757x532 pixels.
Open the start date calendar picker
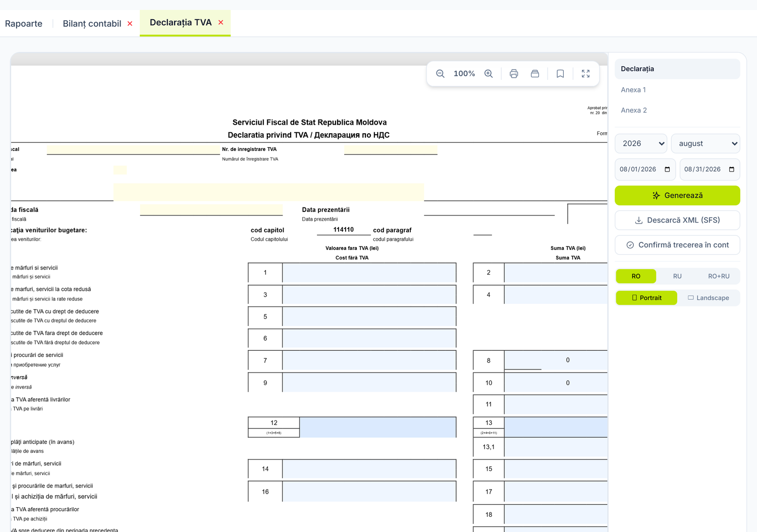[667, 170]
